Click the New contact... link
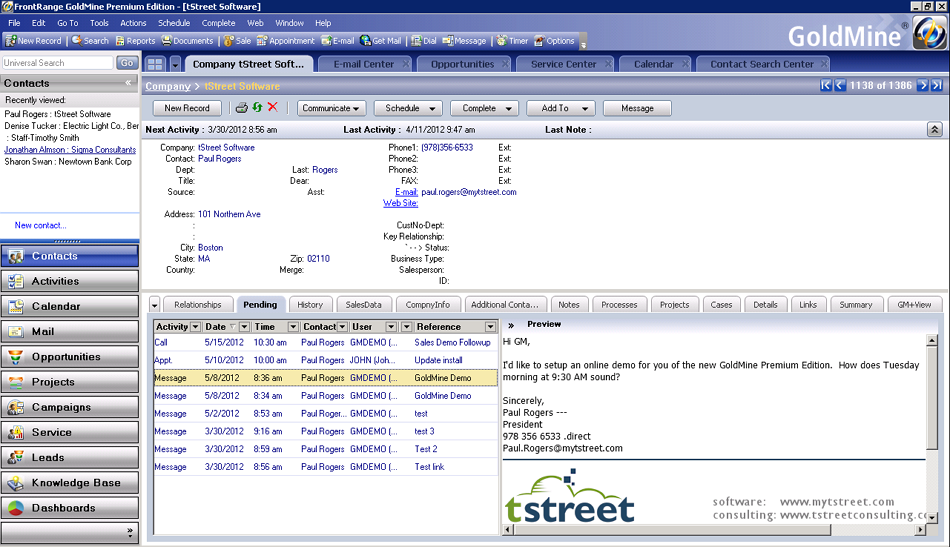Viewport: 950px width, 547px height. coord(41,225)
